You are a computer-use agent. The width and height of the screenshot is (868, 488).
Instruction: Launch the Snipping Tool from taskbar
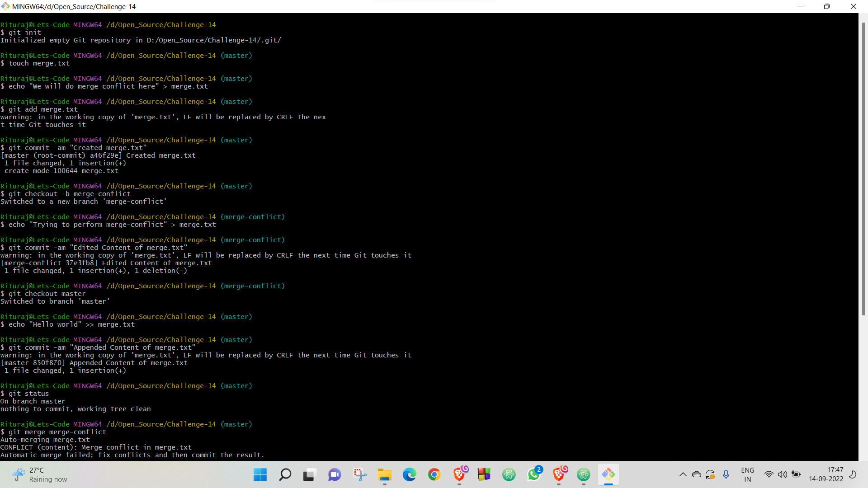[360, 474]
